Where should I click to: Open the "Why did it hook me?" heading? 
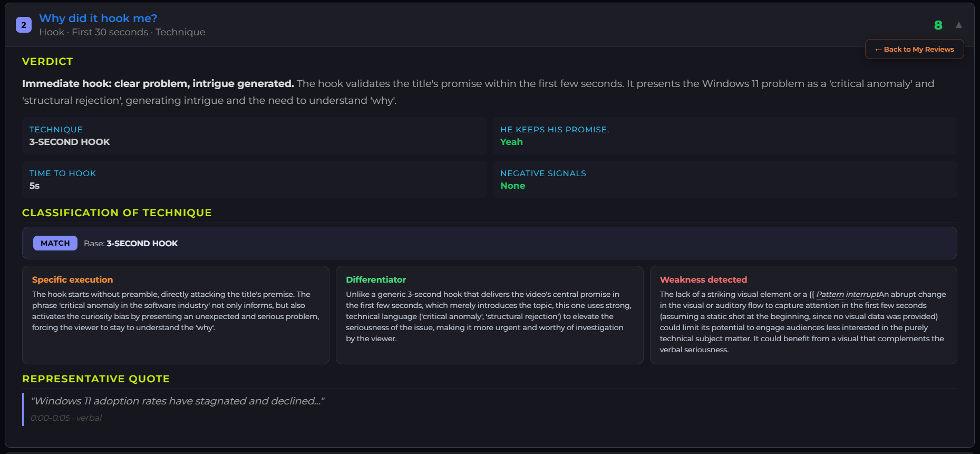[x=98, y=18]
